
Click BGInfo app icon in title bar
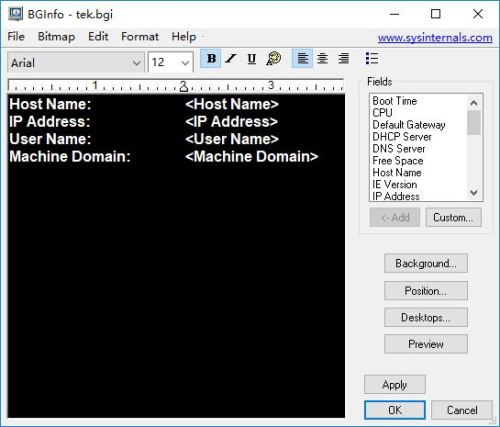(x=16, y=14)
